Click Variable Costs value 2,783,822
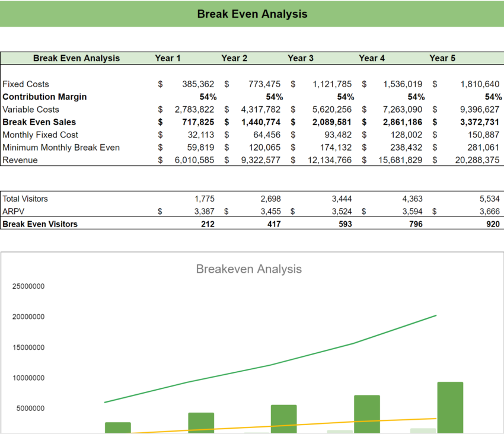This screenshot has height=434, width=504. (x=194, y=110)
